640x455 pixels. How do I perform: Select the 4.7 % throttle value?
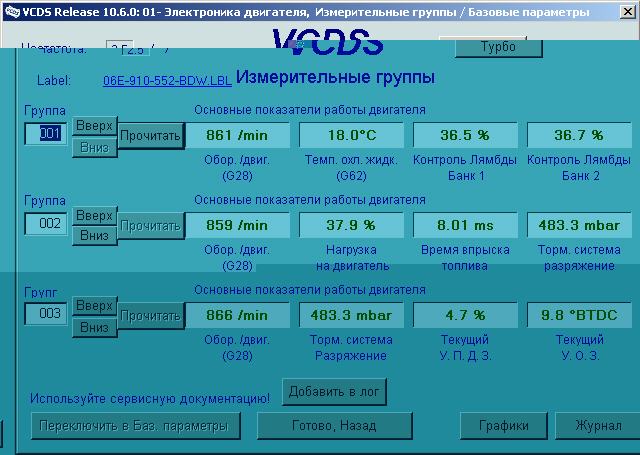pos(465,315)
